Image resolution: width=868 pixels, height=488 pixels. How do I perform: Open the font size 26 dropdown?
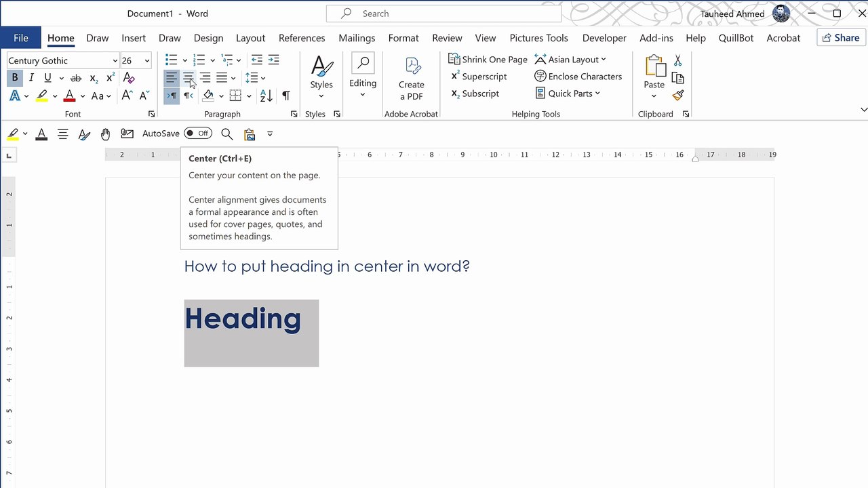point(147,60)
